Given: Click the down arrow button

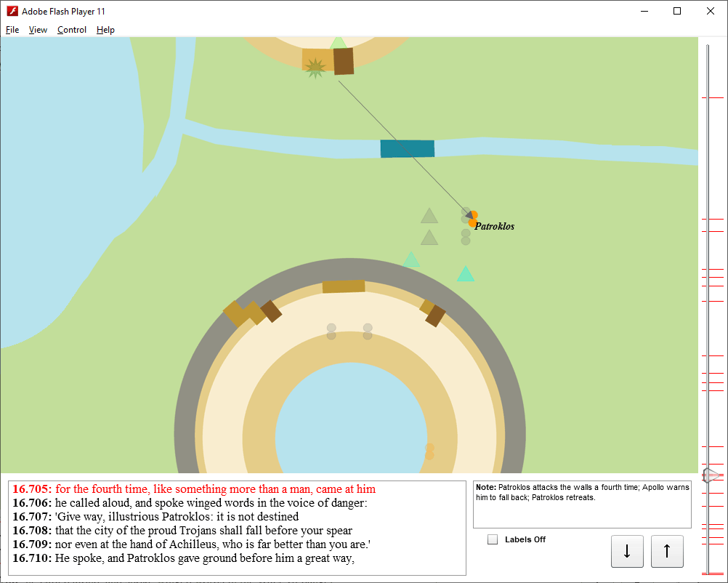Looking at the screenshot, I should pos(627,551).
